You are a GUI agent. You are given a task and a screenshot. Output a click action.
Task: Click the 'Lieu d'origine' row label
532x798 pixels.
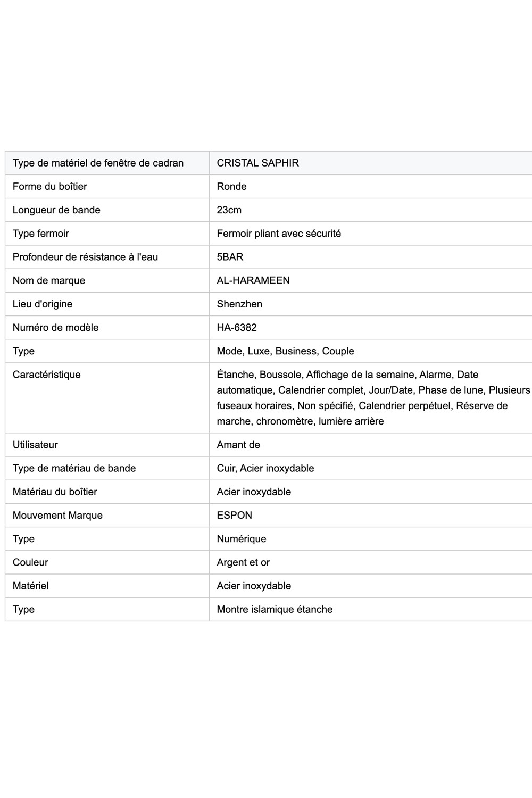(43, 304)
